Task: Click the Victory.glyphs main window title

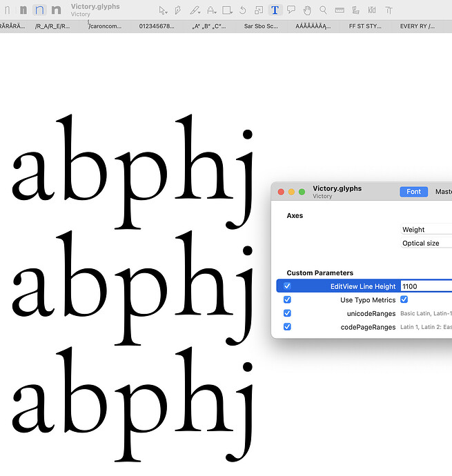Action: click(95, 6)
